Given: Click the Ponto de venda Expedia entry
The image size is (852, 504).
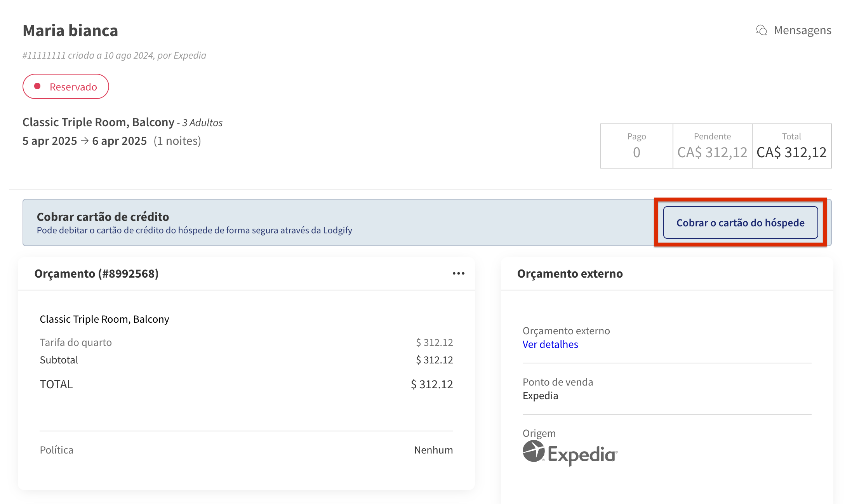Looking at the screenshot, I should (540, 395).
